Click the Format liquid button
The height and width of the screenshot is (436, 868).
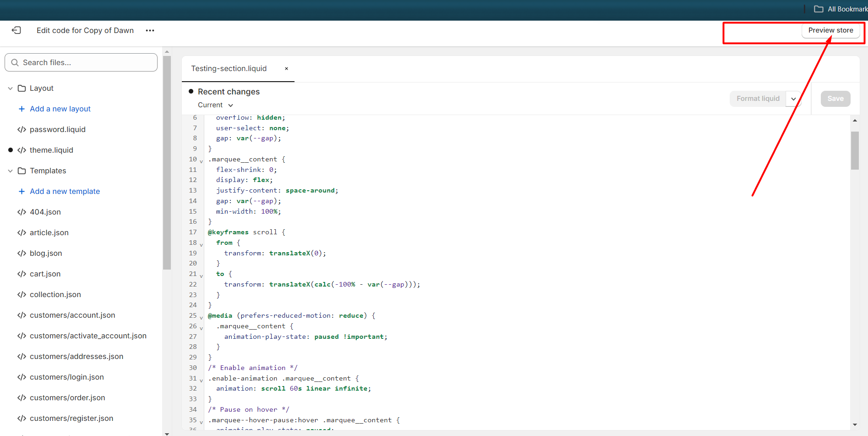coord(758,99)
